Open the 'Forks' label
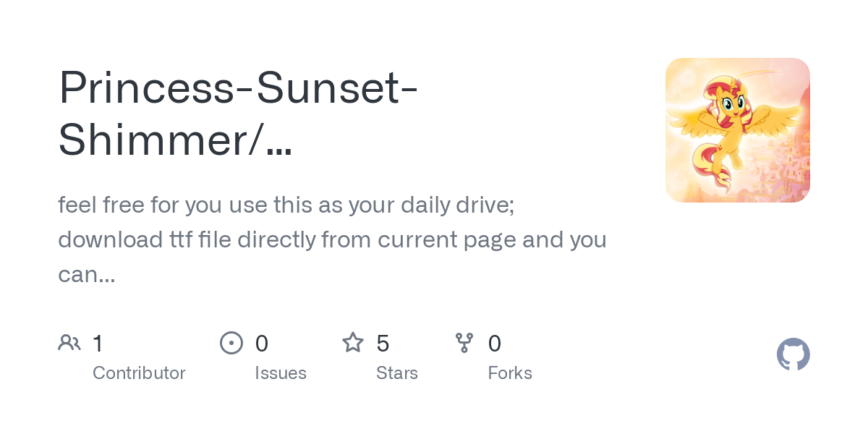This screenshot has width=868, height=434. click(x=510, y=373)
